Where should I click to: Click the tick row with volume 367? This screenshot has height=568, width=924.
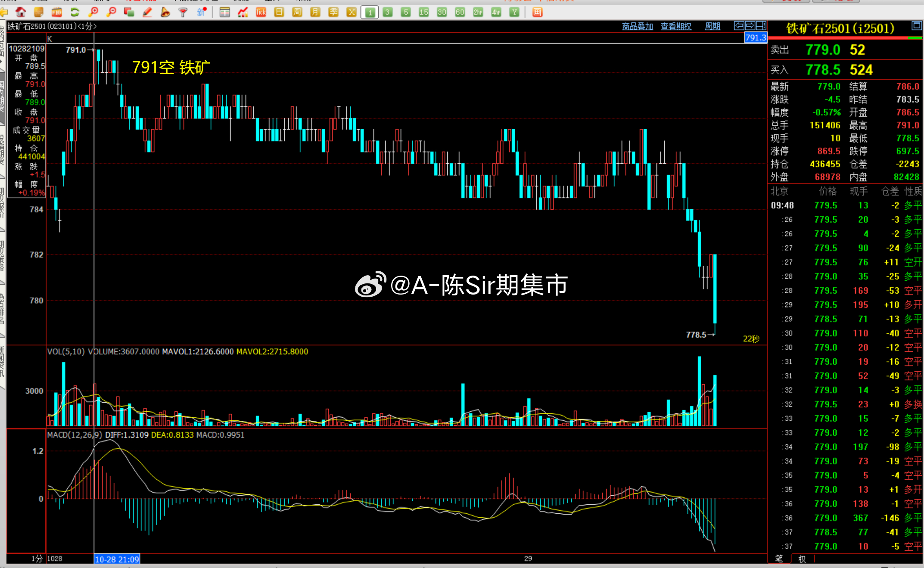[845, 518]
